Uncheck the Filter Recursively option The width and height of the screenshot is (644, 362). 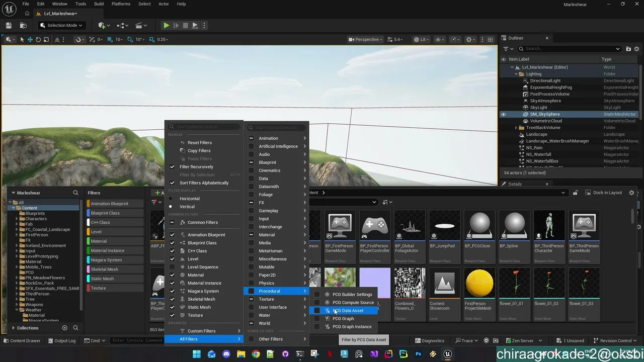172,167
